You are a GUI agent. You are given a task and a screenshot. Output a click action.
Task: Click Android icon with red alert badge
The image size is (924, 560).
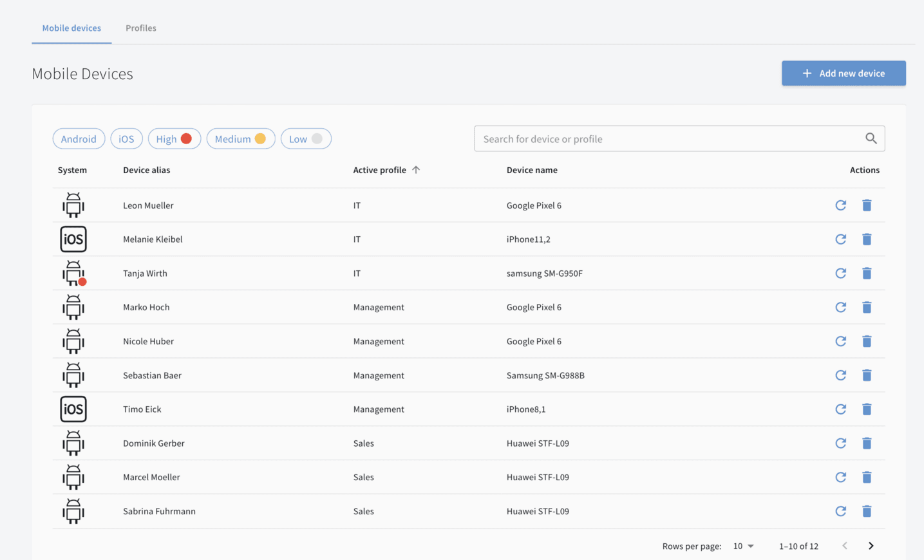(73, 274)
